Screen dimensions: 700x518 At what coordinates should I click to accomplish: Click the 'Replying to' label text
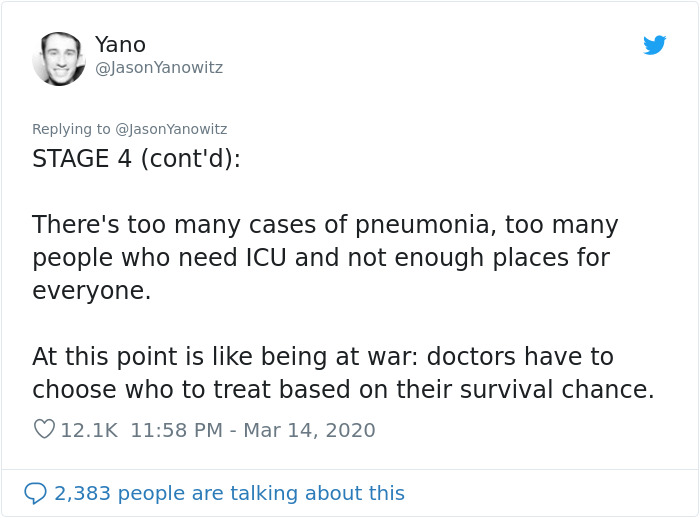tap(71, 129)
